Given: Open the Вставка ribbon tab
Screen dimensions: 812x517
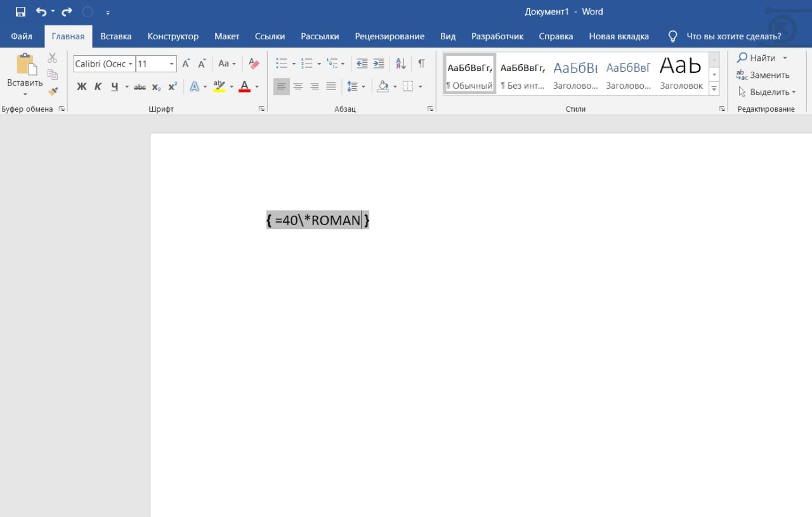Looking at the screenshot, I should (x=115, y=36).
